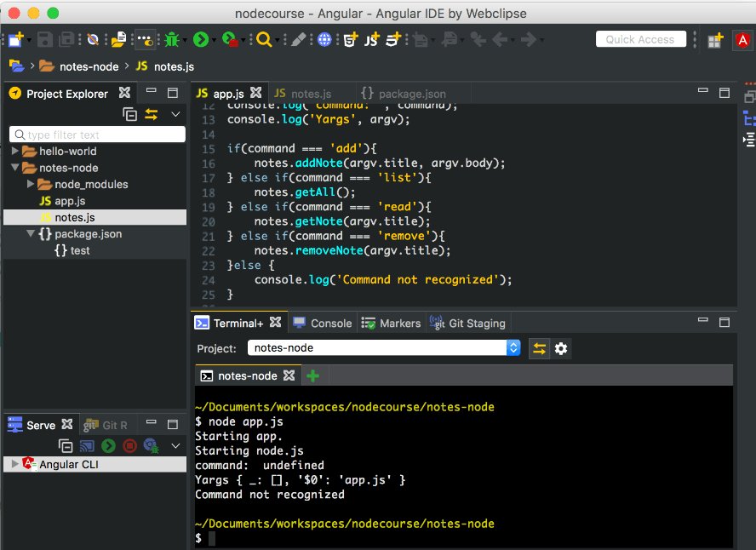Toggle the sync-with-project arrows in Terminal+
Screen dimensions: 756x550
tap(540, 348)
